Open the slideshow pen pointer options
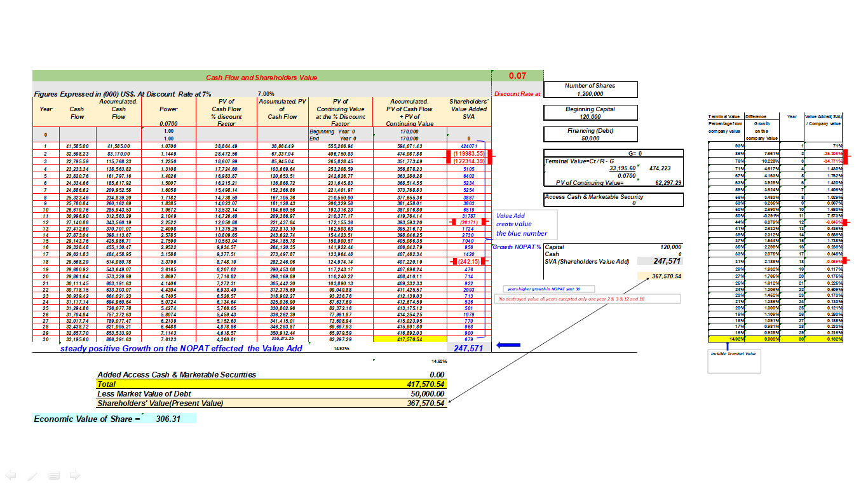This screenshot has height=488, width=868. (x=33, y=475)
